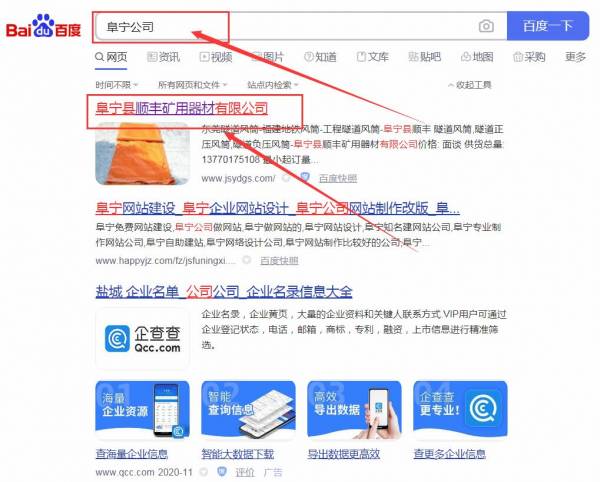The image size is (600, 482).
Task: Expand the 所有网页和文件 filter dropdown
Action: [192, 85]
